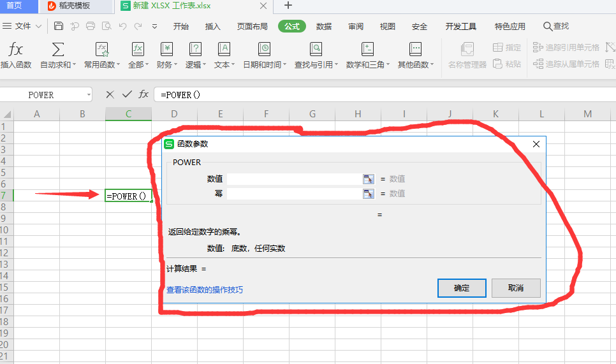Click the output/export icon in quick toolbar
Viewport: 616px width, 364px height.
point(75,26)
